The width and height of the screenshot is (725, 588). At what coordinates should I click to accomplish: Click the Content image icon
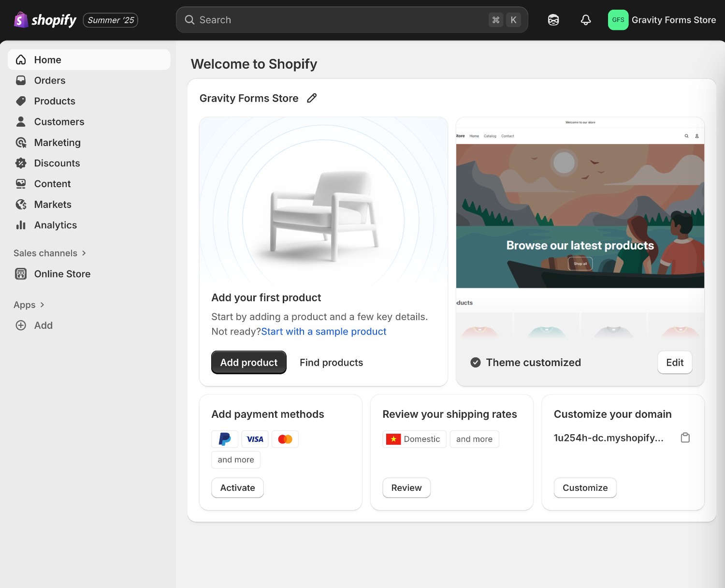[21, 184]
